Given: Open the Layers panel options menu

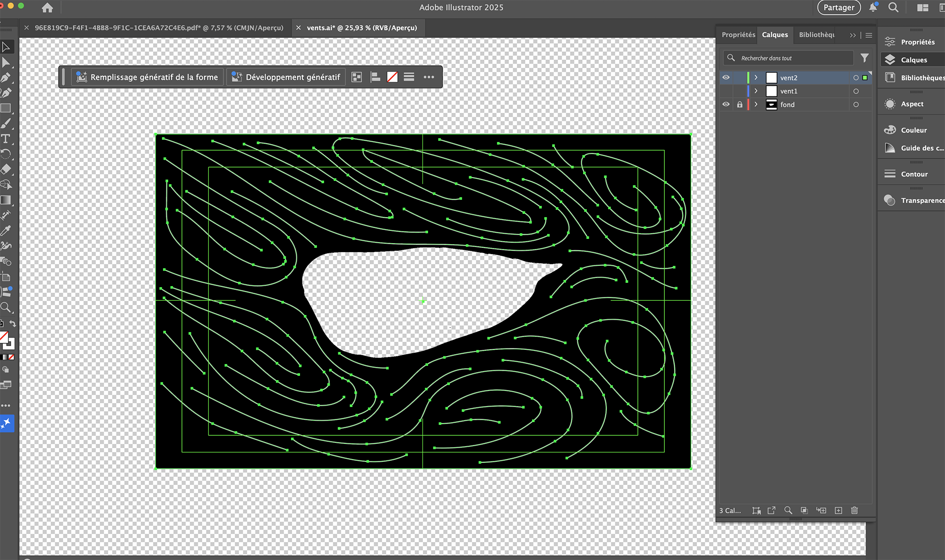Looking at the screenshot, I should pyautogui.click(x=869, y=35).
